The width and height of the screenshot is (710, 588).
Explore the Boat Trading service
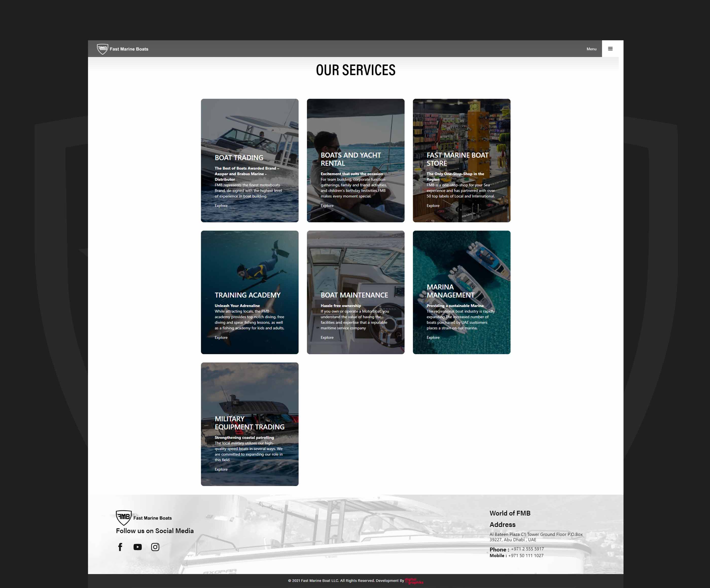click(x=221, y=205)
